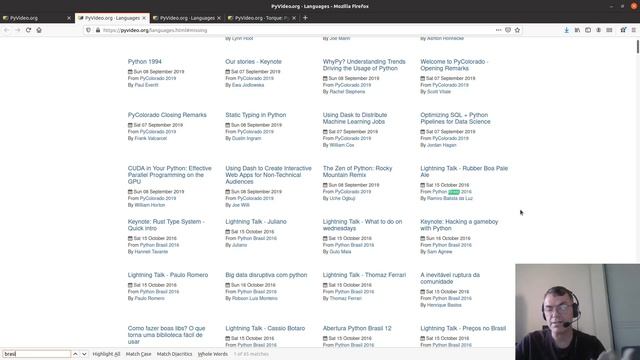Open The Zen of Python: Rocky Mountain Remix
This screenshot has width=640, height=360.
pos(357,171)
